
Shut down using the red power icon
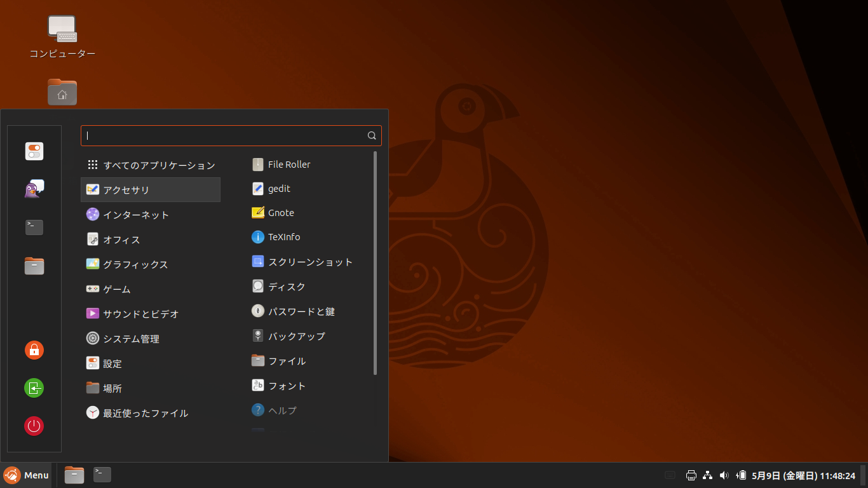click(x=34, y=426)
